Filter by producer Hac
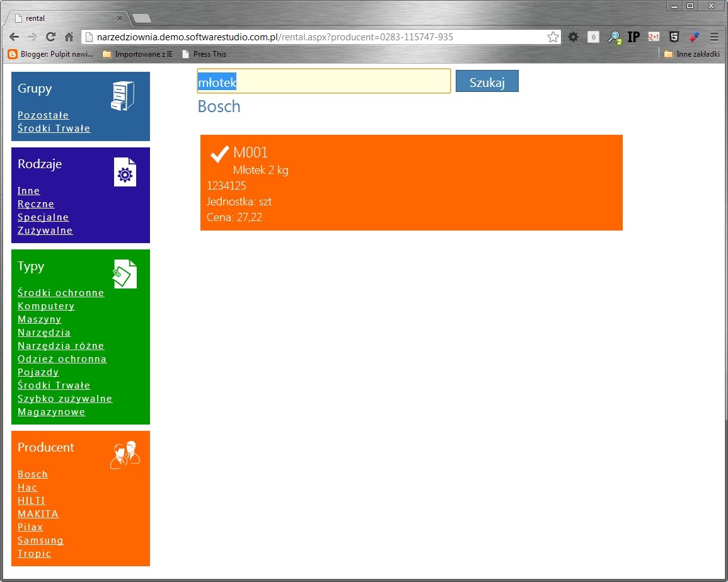Screen dimensions: 728x582 27,488
